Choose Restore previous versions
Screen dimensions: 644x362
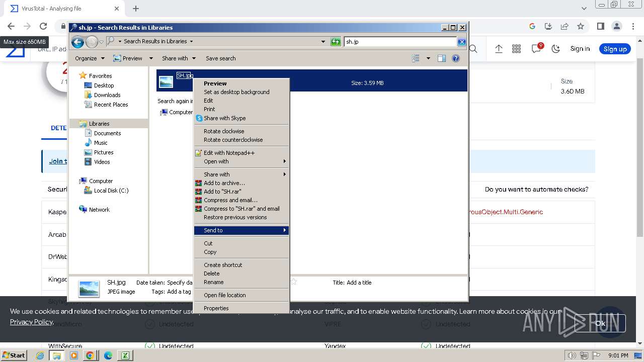[x=242, y=217]
